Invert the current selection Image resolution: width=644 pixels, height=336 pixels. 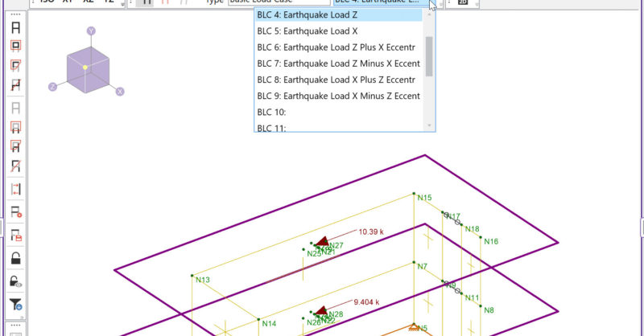click(x=15, y=189)
